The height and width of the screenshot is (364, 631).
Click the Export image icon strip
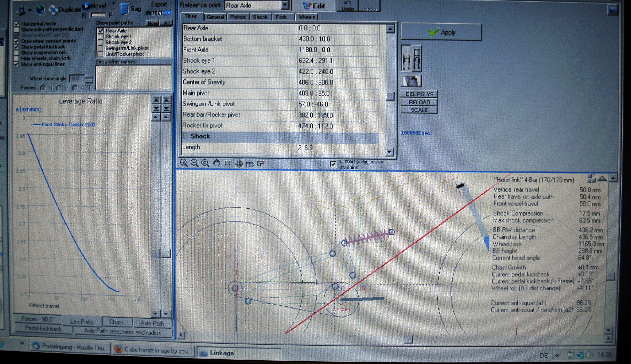159,12
